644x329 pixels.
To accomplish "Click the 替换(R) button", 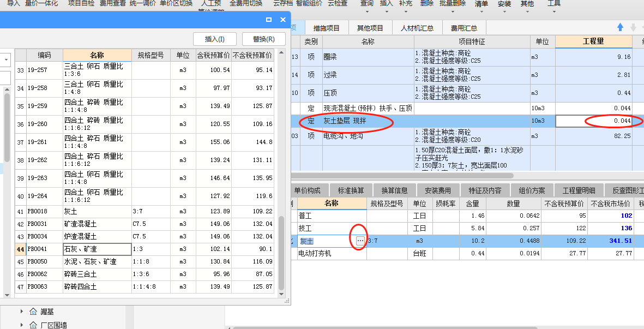I will pos(264,39).
